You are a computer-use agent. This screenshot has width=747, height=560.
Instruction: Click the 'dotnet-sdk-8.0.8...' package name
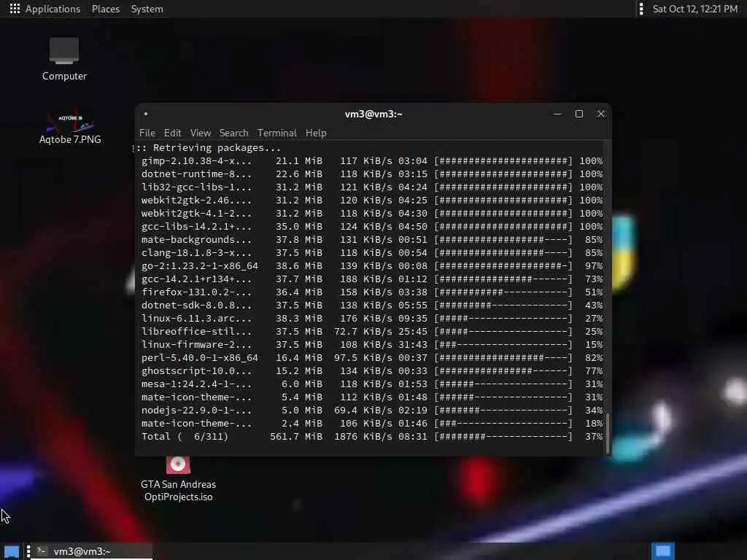[x=196, y=306]
